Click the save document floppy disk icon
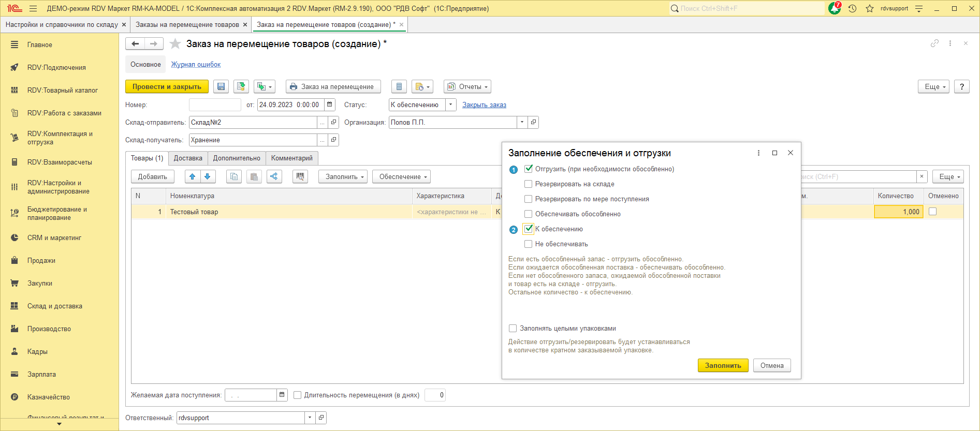 point(221,87)
